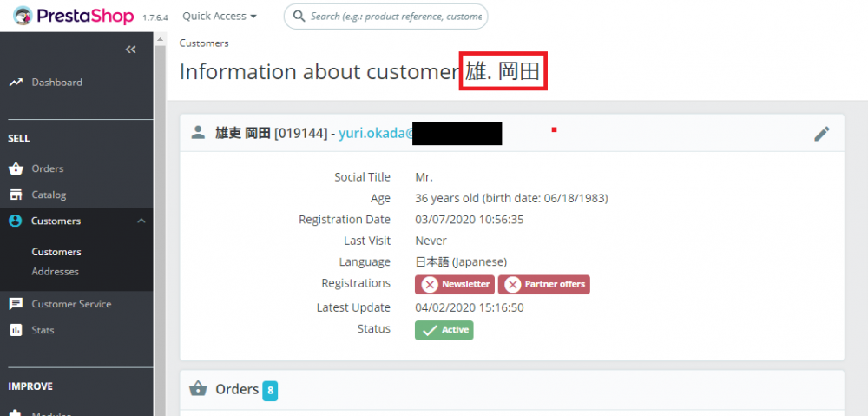
Task: Toggle the Active status badge
Action: 444,330
